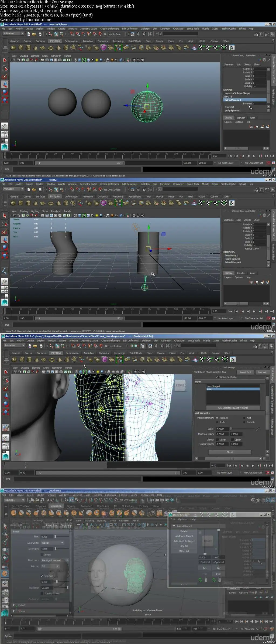Select the first brush on the Sculpting shelf
This screenshot has height=644, width=276.
14,512
